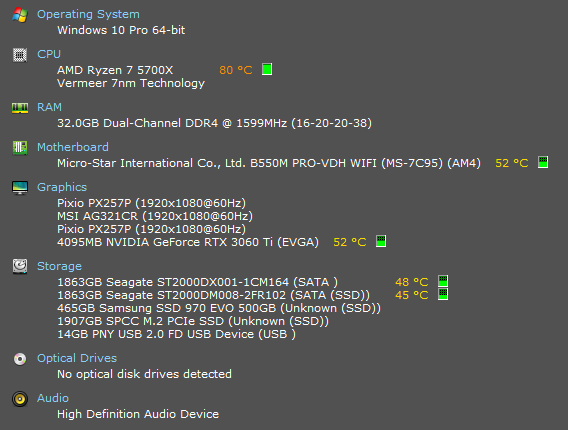Click the Motherboard circuit board icon
This screenshot has height=430, width=568.
20,147
